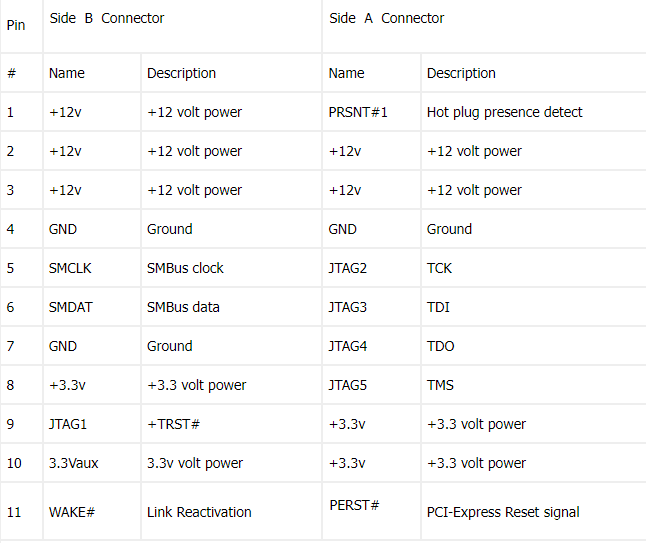Click the PCI-Express Reset signal text
This screenshot has width=646, height=543.
tap(503, 512)
